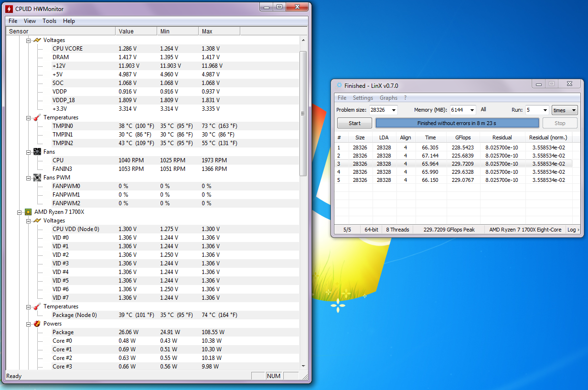Click the HWMonitor lightning icon in title bar
588x390 pixels.
point(9,9)
